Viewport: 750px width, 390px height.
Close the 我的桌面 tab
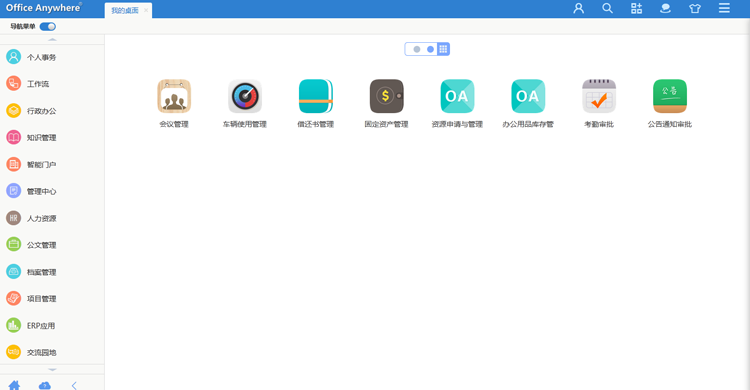pos(146,11)
